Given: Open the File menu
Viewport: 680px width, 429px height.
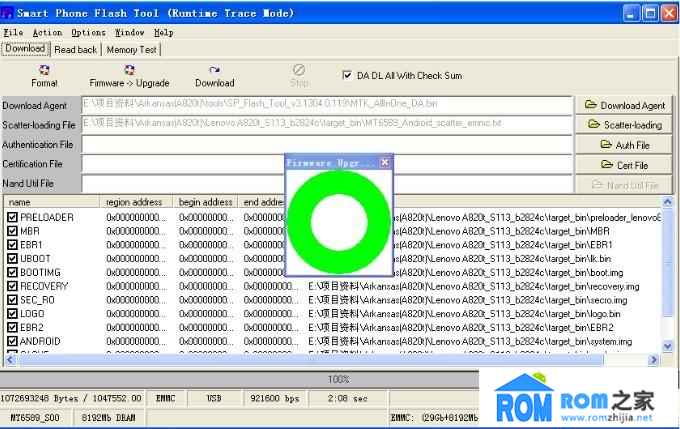Looking at the screenshot, I should (x=13, y=32).
